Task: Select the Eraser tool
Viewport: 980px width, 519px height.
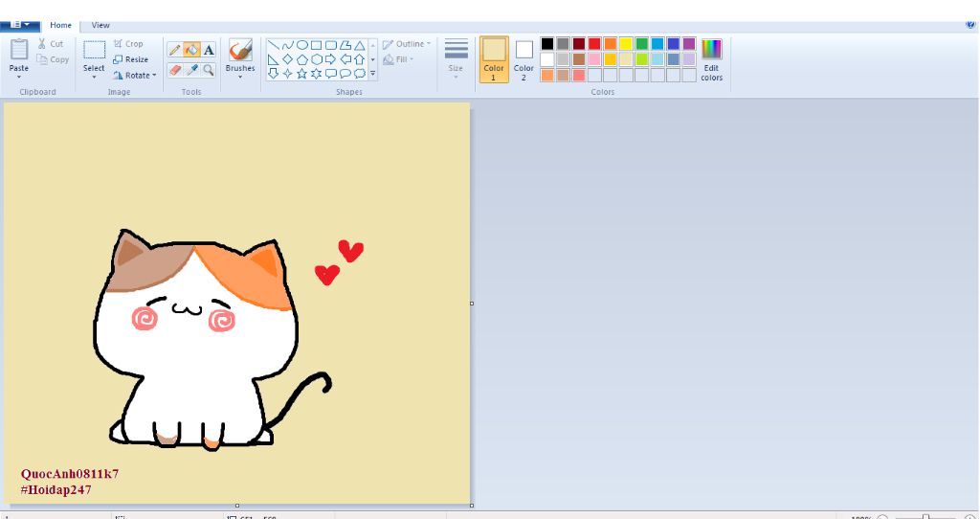Action: tap(175, 69)
